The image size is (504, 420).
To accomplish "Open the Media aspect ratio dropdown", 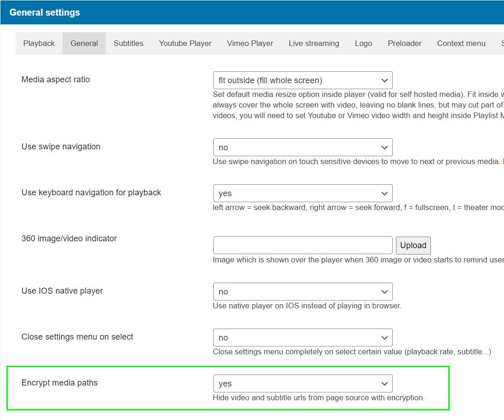I will click(303, 80).
